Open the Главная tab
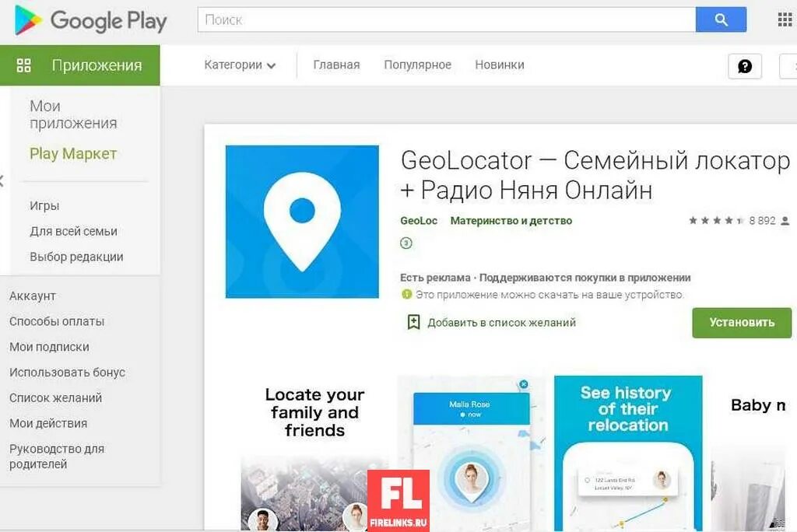Viewport: 797px width, 532px height. [x=336, y=65]
